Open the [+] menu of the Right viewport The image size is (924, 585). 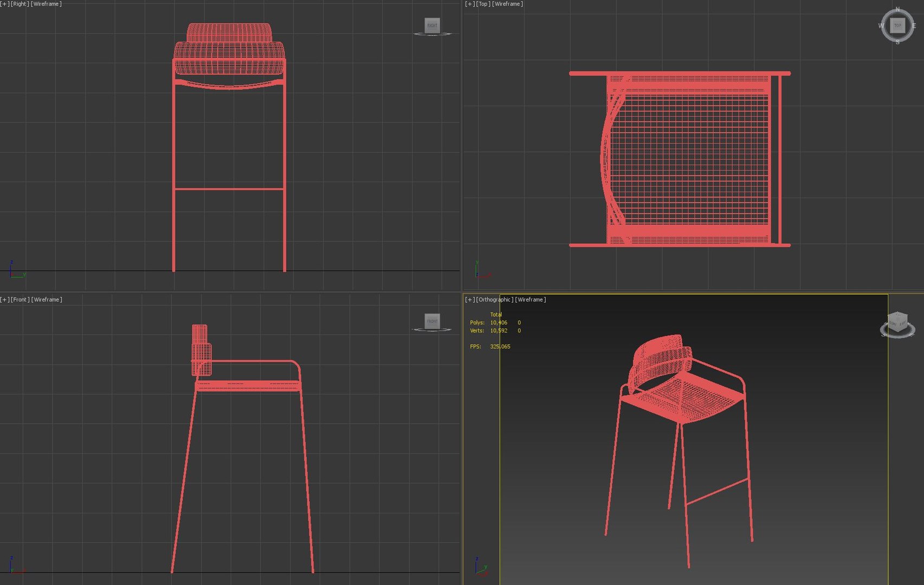point(4,4)
